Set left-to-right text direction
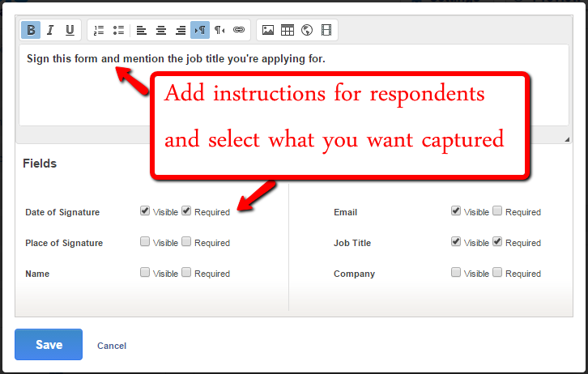The height and width of the screenshot is (374, 588). click(x=200, y=30)
